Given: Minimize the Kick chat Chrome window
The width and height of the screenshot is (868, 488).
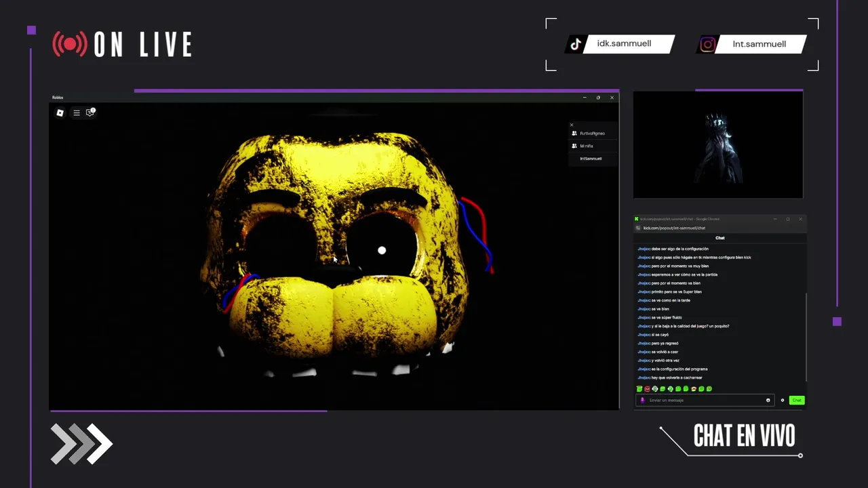Looking at the screenshot, I should 775,219.
